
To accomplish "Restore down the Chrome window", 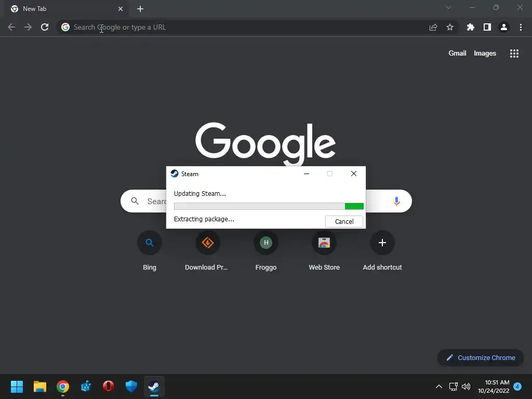I will pos(496,7).
